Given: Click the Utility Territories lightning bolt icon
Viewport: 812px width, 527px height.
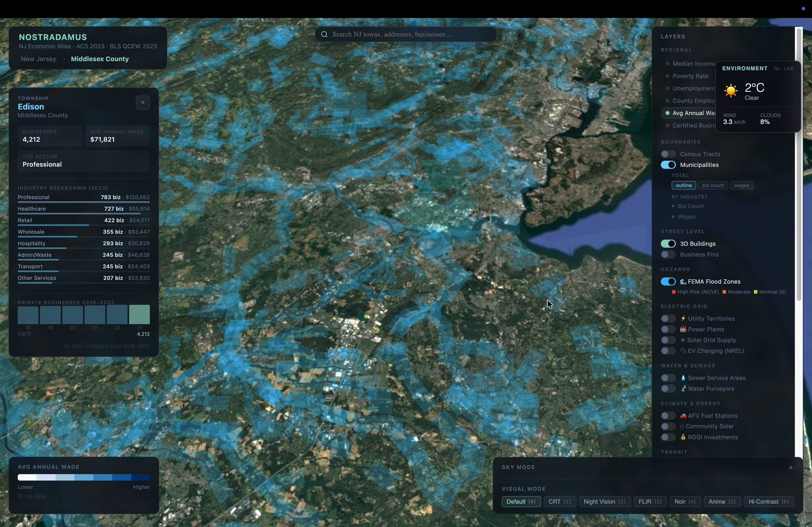Looking at the screenshot, I should (x=683, y=319).
